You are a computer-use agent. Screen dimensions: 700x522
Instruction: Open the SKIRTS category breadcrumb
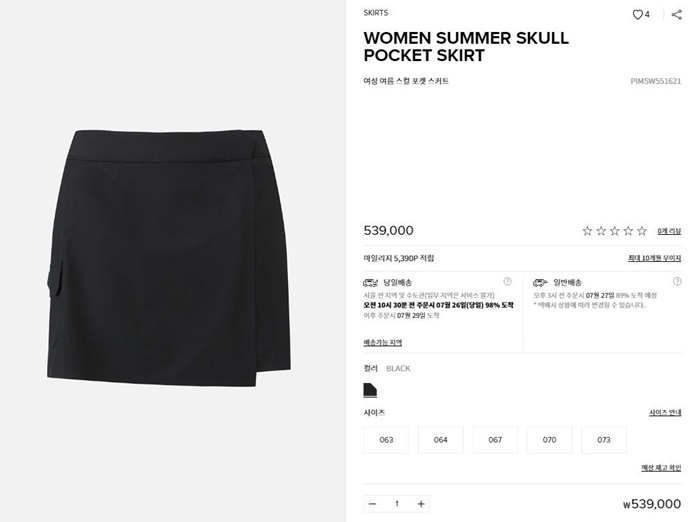(375, 13)
